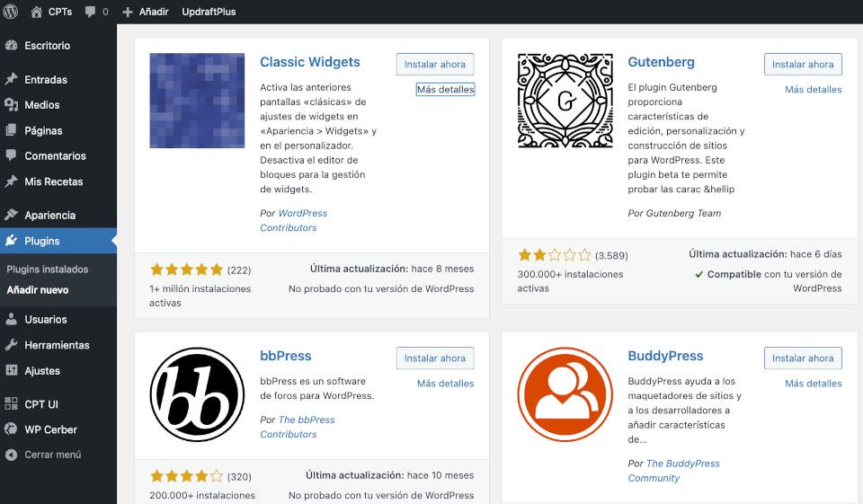Open Añadir menu in admin bar
The height and width of the screenshot is (504, 863).
click(x=154, y=12)
